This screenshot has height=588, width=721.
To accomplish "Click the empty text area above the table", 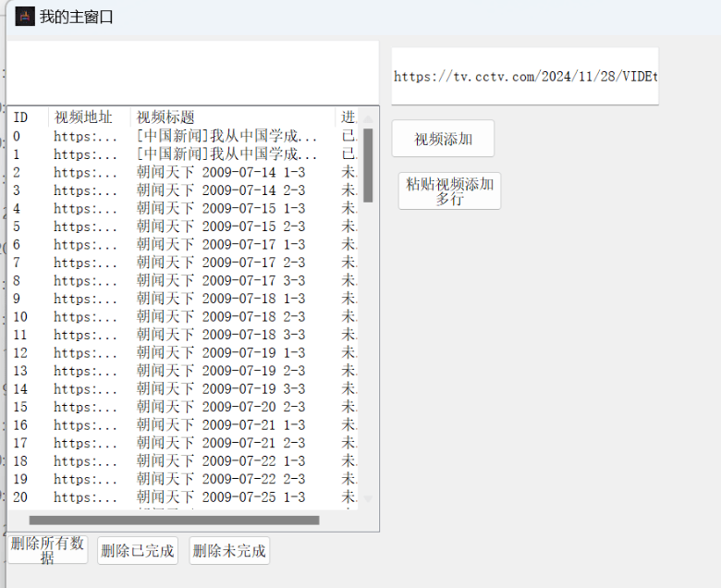I will click(192, 73).
